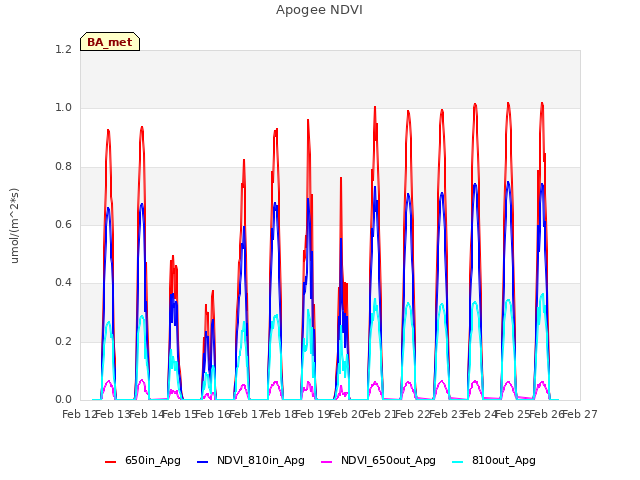
Task: Click the Feb 21 x-axis date label
Action: point(380,415)
